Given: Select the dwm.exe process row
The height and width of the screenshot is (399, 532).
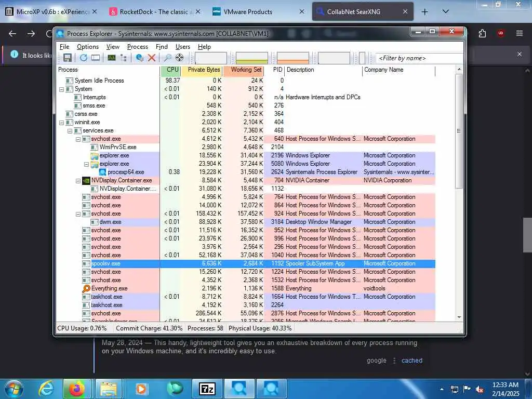Looking at the screenshot, I should tap(246, 222).
